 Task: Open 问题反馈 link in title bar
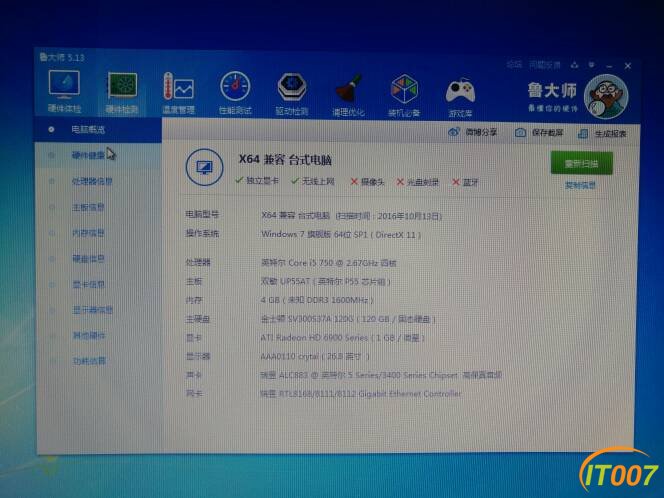[x=545, y=65]
